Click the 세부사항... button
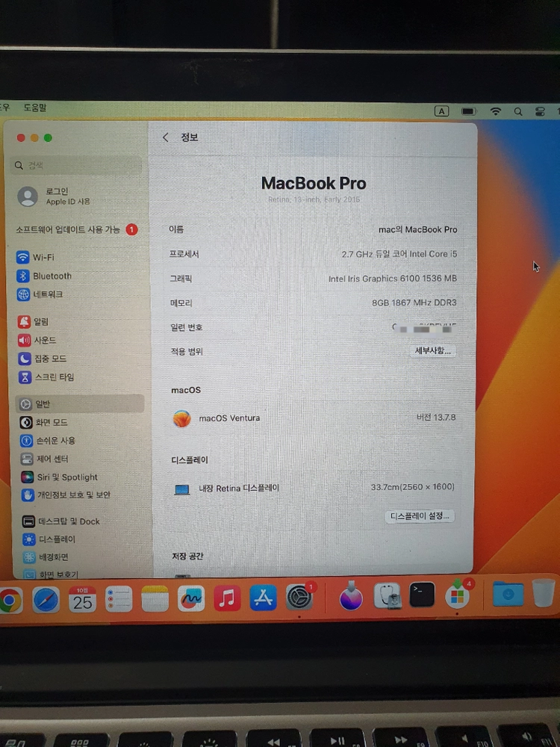Screen dimensions: 560x747 [433, 350]
